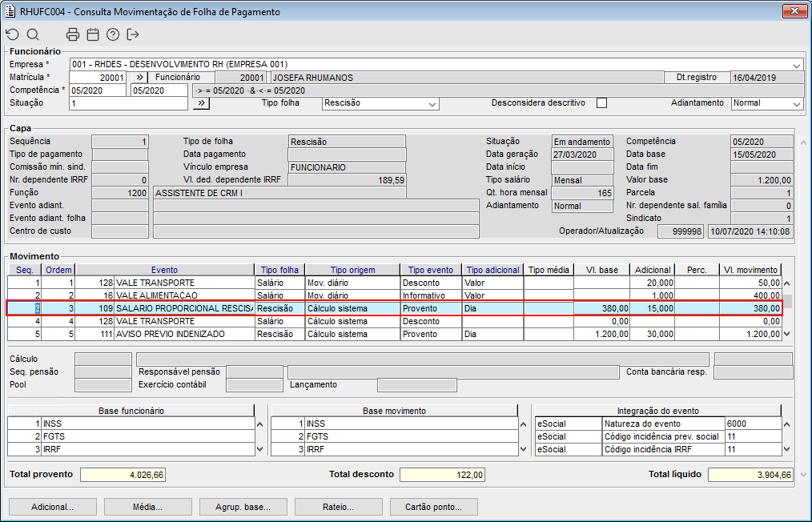The width and height of the screenshot is (812, 522).
Task: Click the printer icon in toolbar
Action: pos(73,34)
